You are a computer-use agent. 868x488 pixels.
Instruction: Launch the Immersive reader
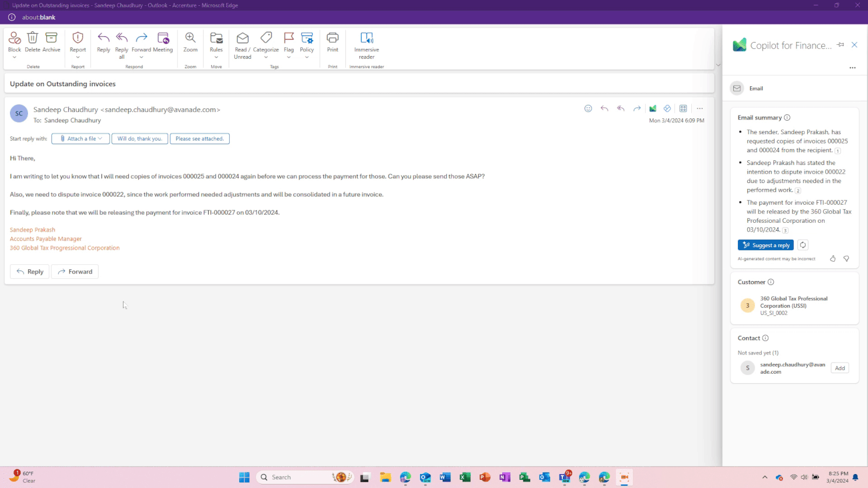366,38
